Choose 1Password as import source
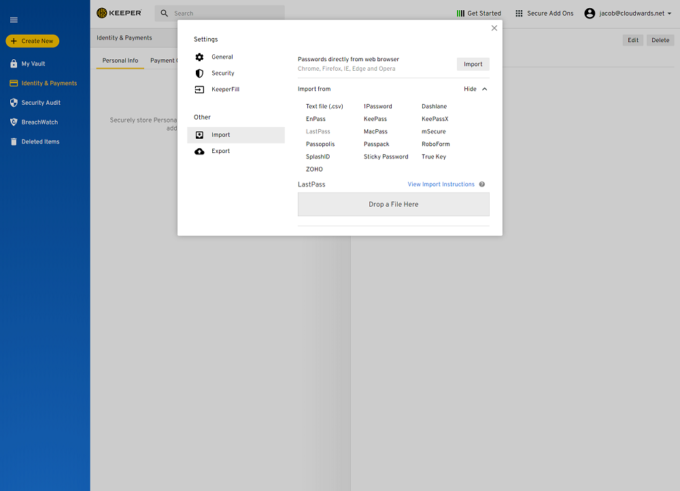The height and width of the screenshot is (491, 680). click(x=378, y=106)
